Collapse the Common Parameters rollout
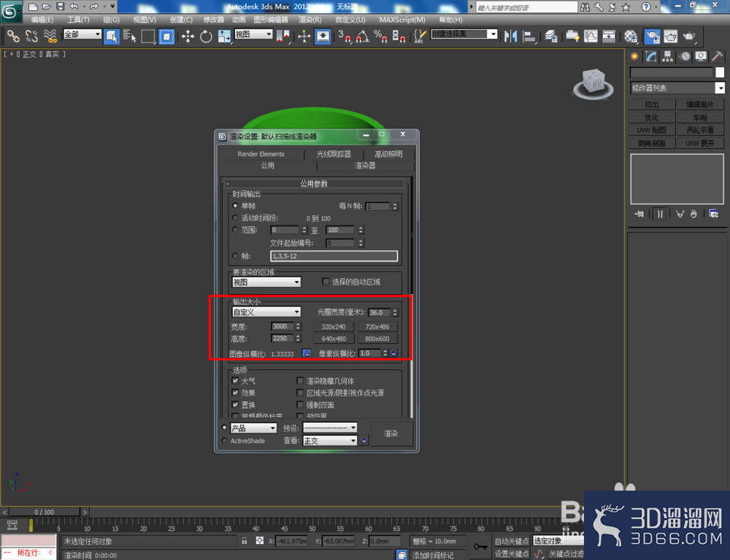 coord(314,183)
